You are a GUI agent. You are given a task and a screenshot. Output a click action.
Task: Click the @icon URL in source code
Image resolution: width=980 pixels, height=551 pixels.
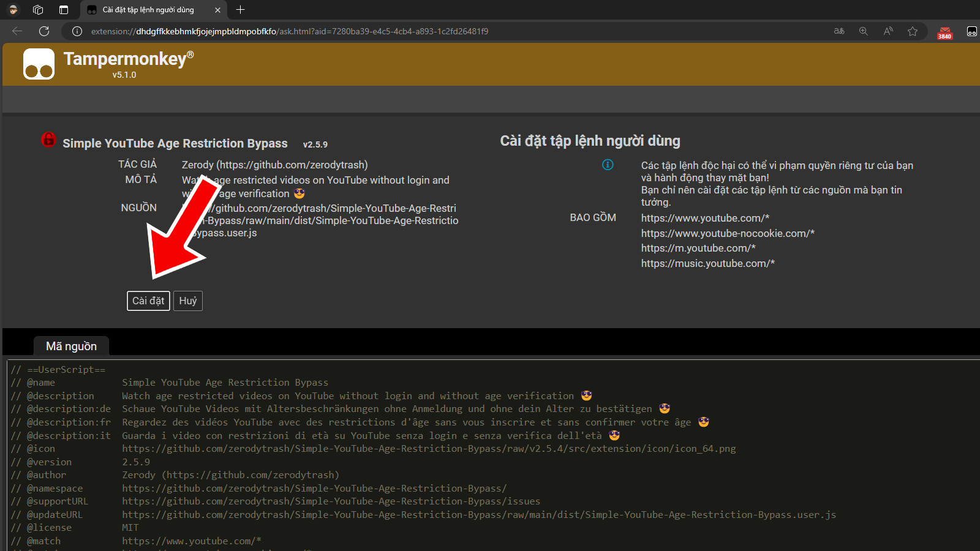click(x=429, y=449)
